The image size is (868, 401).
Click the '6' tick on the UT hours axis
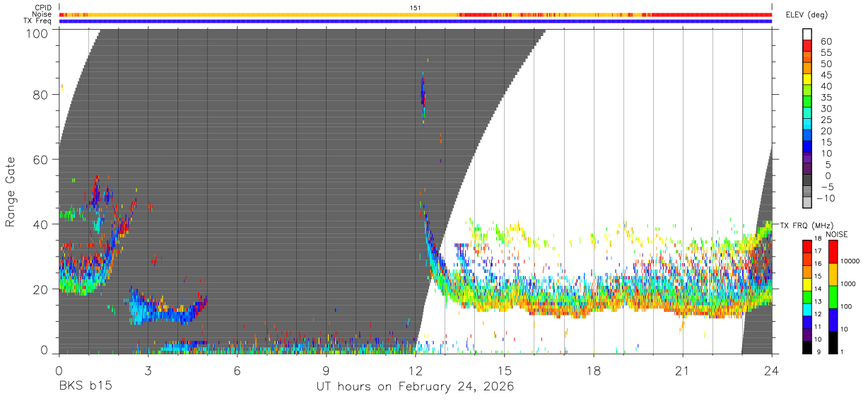237,371
